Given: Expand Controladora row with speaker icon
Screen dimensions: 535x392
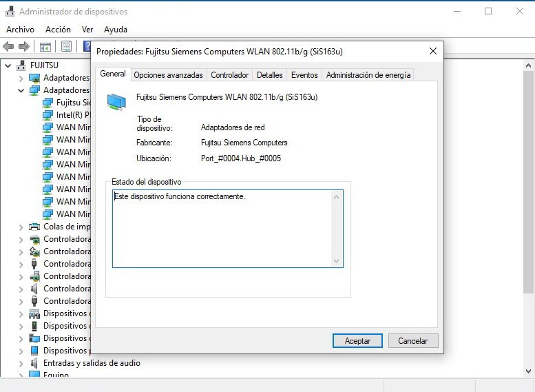Looking at the screenshot, I should [21, 289].
